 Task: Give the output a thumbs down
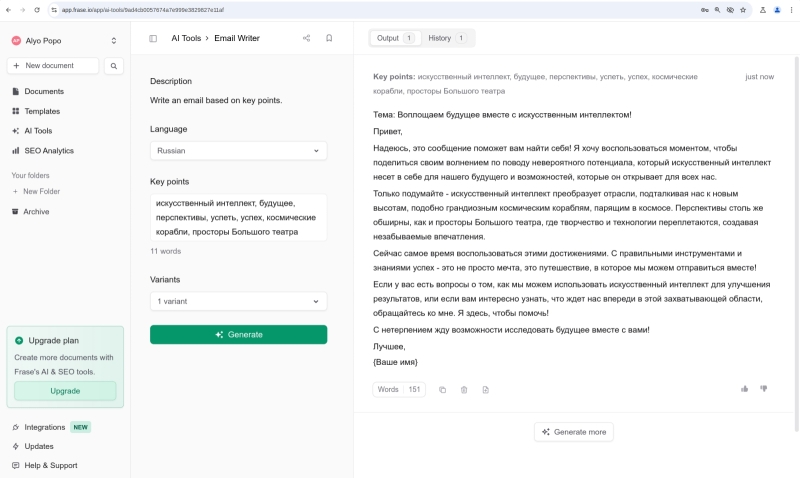click(x=764, y=388)
